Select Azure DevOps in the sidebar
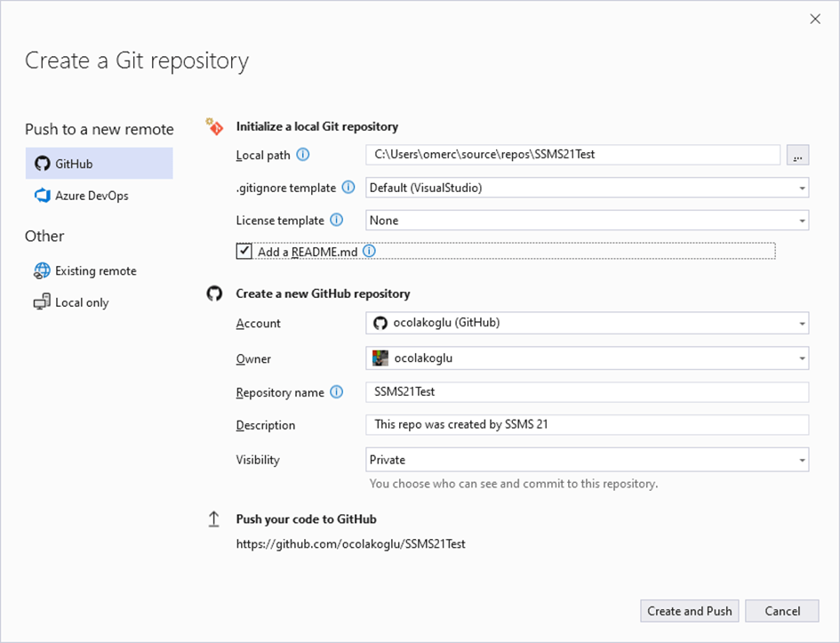 point(92,196)
